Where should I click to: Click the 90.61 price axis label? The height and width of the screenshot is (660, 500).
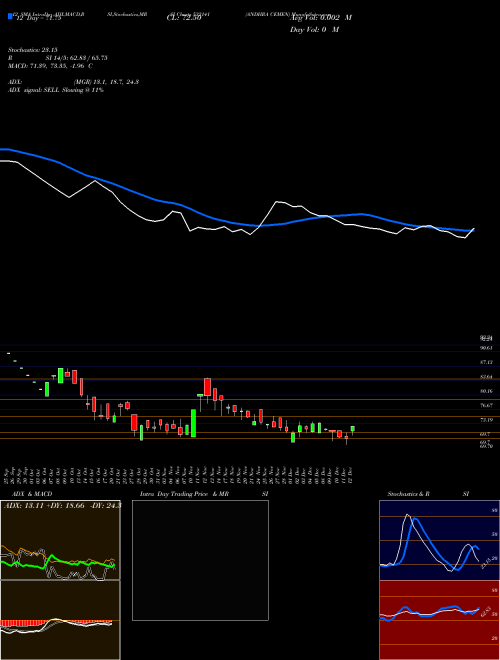click(486, 348)
